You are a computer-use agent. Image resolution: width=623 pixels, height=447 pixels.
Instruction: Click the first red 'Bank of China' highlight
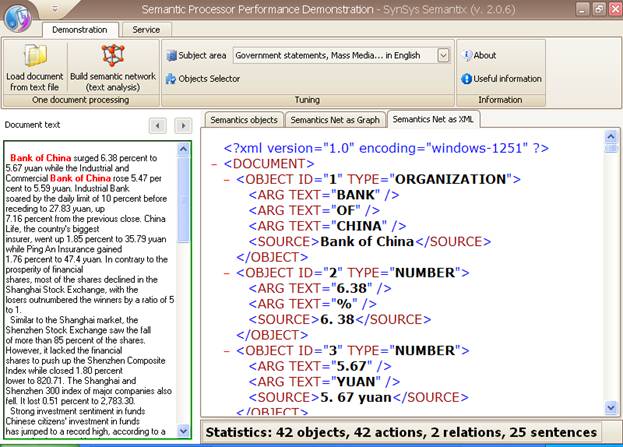click(41, 158)
